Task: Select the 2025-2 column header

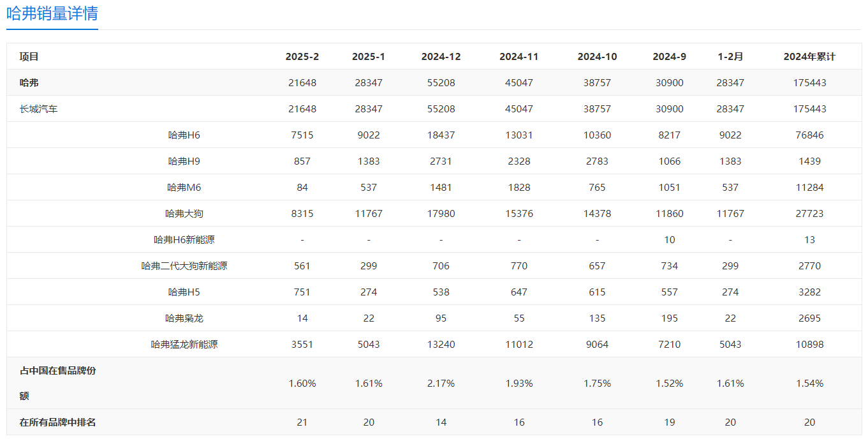Action: pos(302,57)
